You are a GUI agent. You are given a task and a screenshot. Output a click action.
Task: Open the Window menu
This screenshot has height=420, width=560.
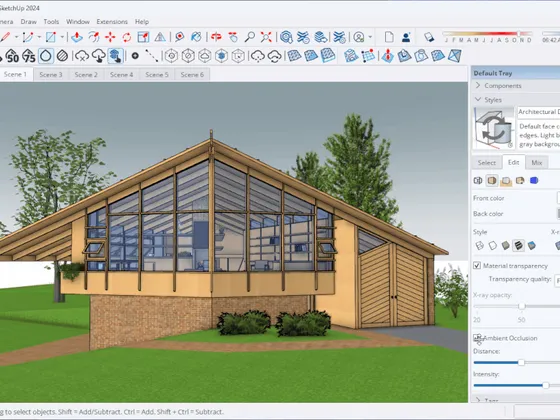[x=78, y=22]
